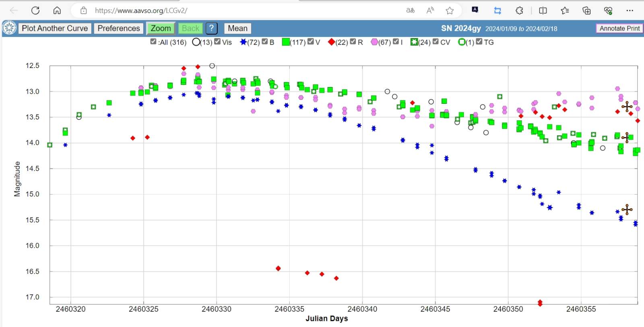This screenshot has height=327, width=644.
Task: Open the Preferences menu
Action: tap(119, 28)
